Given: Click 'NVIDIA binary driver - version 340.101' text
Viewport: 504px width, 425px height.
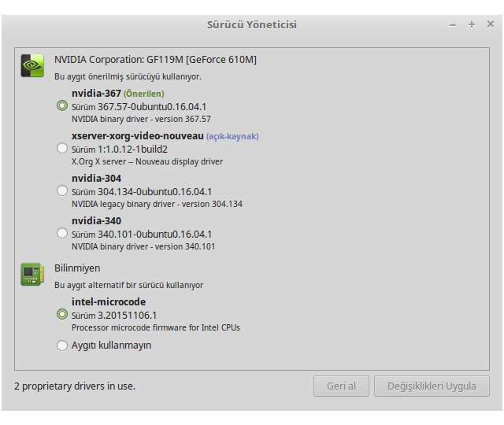Looking at the screenshot, I should [143, 246].
